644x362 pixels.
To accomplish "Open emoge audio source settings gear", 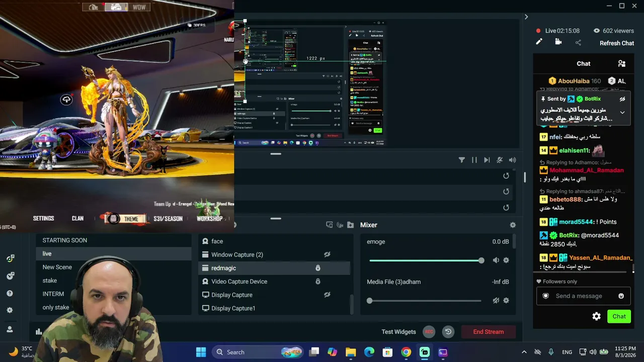I will (x=506, y=260).
